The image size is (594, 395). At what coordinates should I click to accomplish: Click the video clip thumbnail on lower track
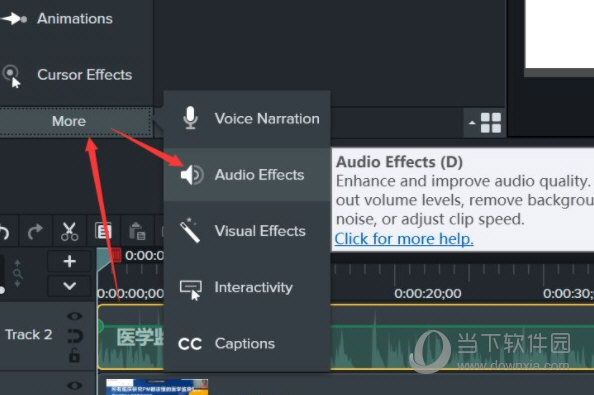point(157,387)
